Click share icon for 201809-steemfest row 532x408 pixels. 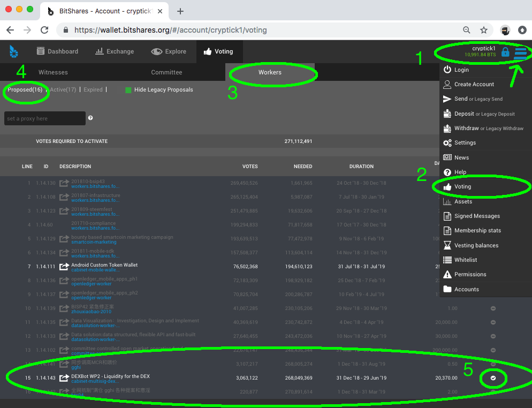click(x=64, y=211)
